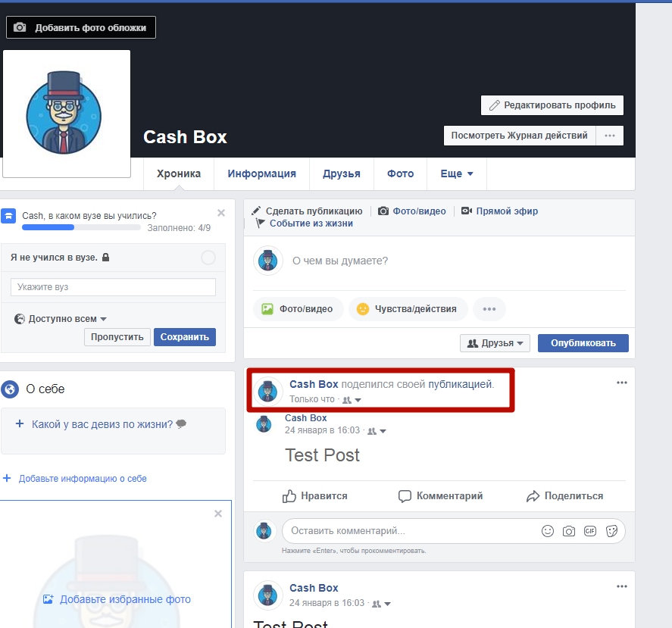Switch to the Хроника tab

coord(179,173)
